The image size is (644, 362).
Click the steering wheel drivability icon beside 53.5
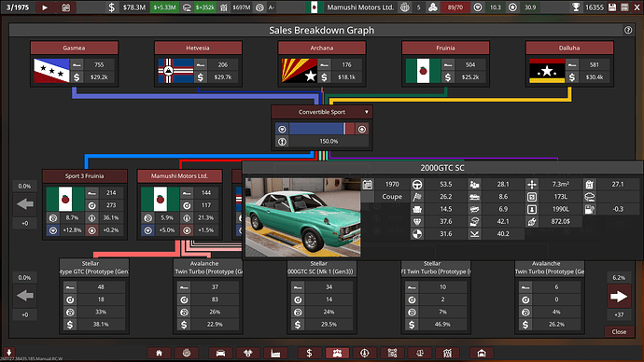tap(417, 185)
